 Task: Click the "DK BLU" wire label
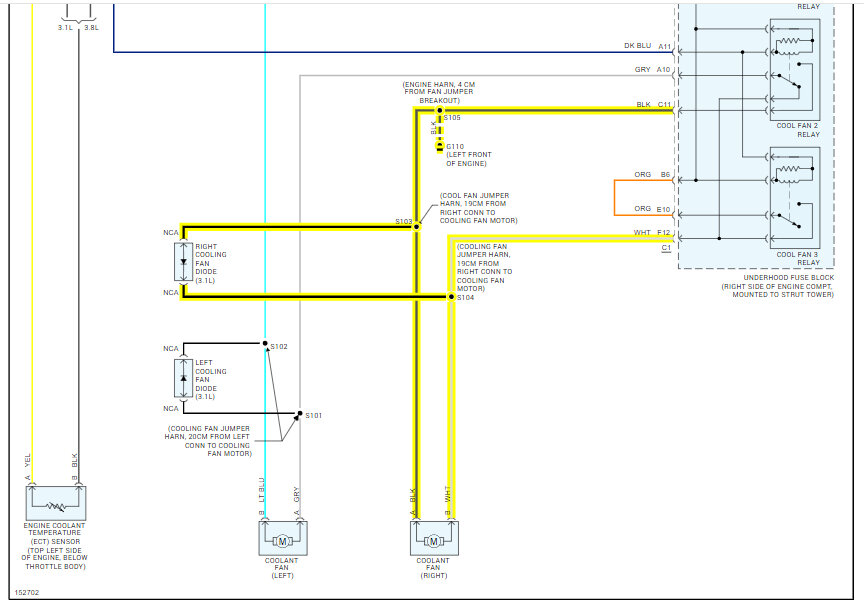[638, 46]
